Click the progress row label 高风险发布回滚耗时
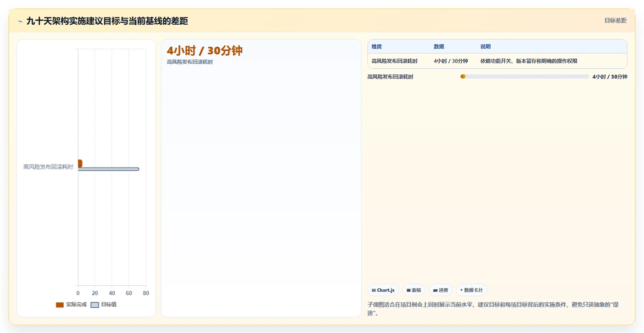The image size is (644, 333). (x=390, y=77)
